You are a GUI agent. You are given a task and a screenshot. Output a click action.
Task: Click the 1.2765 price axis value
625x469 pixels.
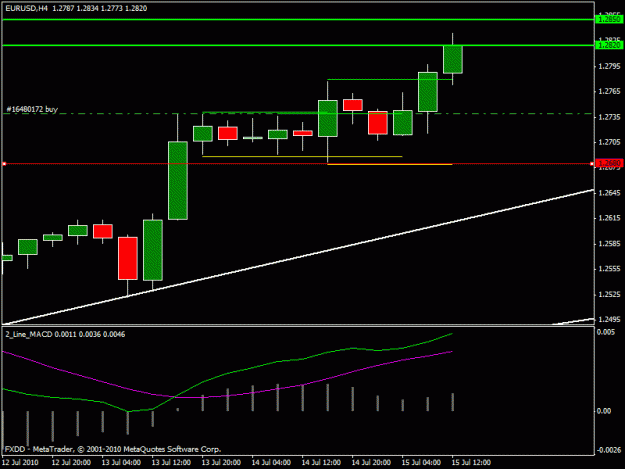tap(609, 92)
